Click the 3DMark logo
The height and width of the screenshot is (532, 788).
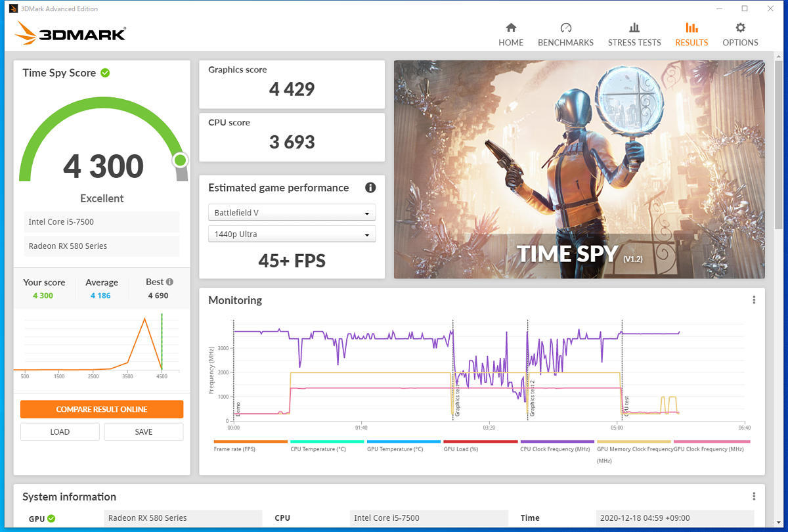point(70,33)
